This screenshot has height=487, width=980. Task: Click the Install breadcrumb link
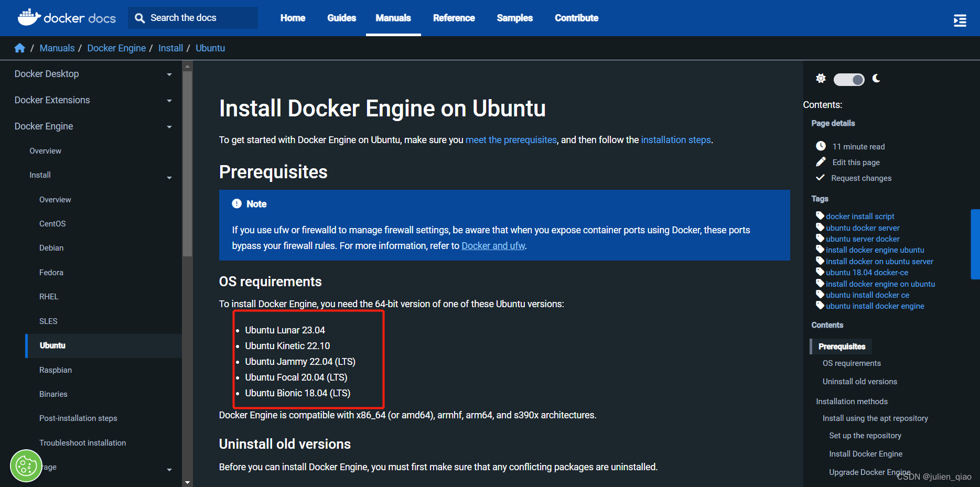170,48
